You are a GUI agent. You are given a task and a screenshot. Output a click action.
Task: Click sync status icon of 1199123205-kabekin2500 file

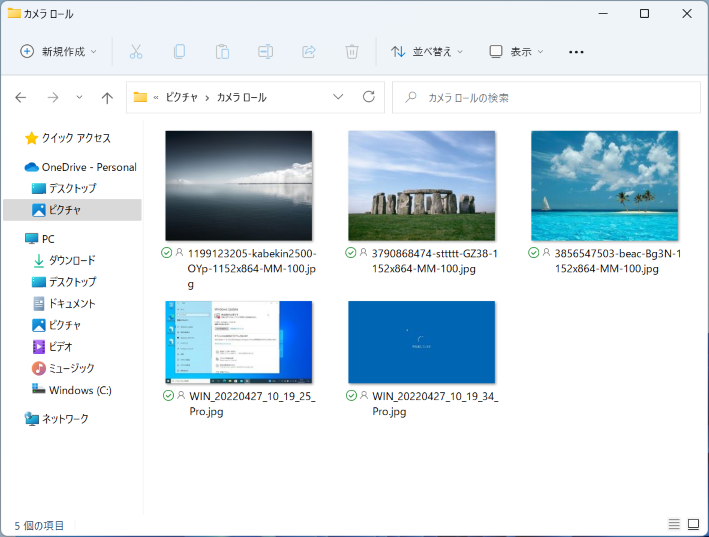(166, 253)
